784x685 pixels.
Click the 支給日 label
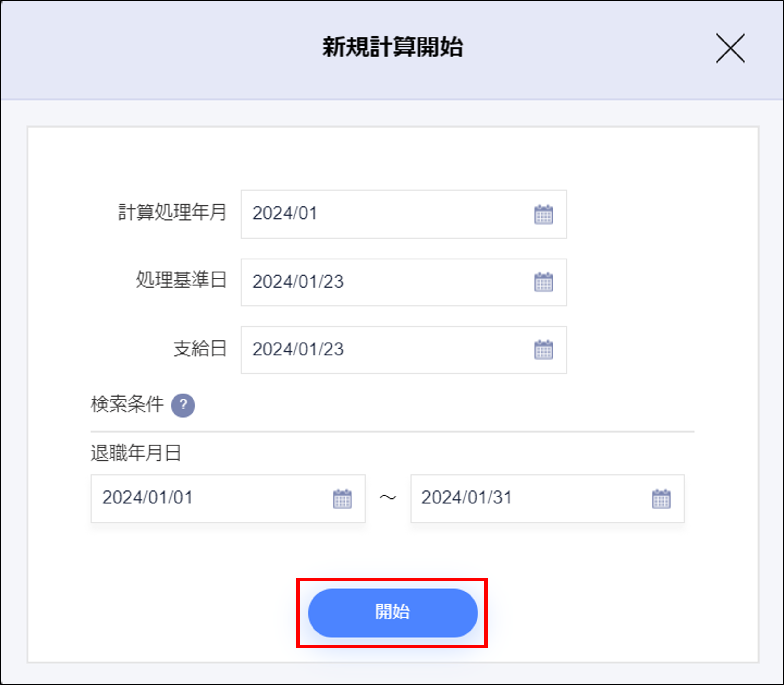[x=200, y=349]
